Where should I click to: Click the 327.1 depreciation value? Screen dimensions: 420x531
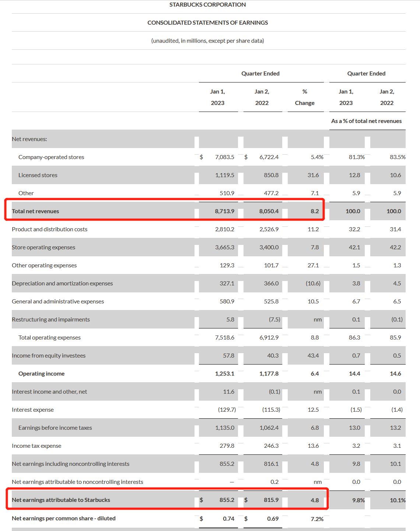point(227,284)
